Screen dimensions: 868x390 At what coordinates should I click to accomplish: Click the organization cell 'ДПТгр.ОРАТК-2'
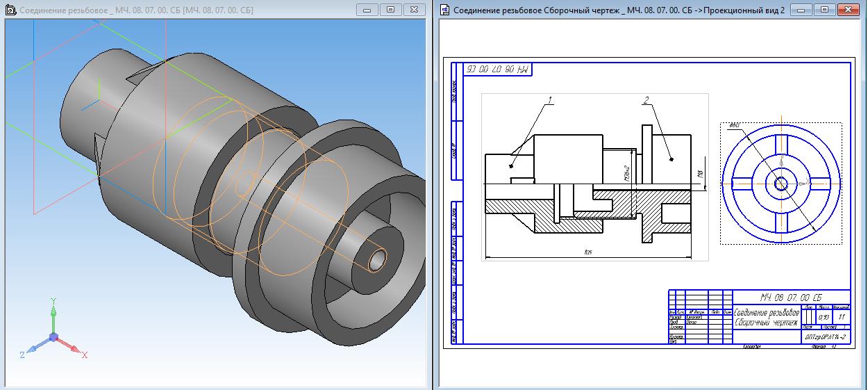826,336
